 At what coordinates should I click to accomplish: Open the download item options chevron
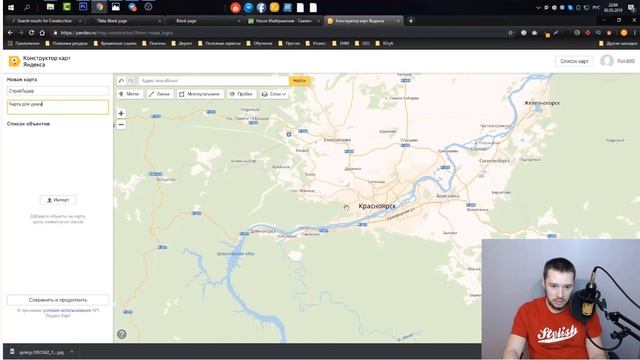click(72, 352)
